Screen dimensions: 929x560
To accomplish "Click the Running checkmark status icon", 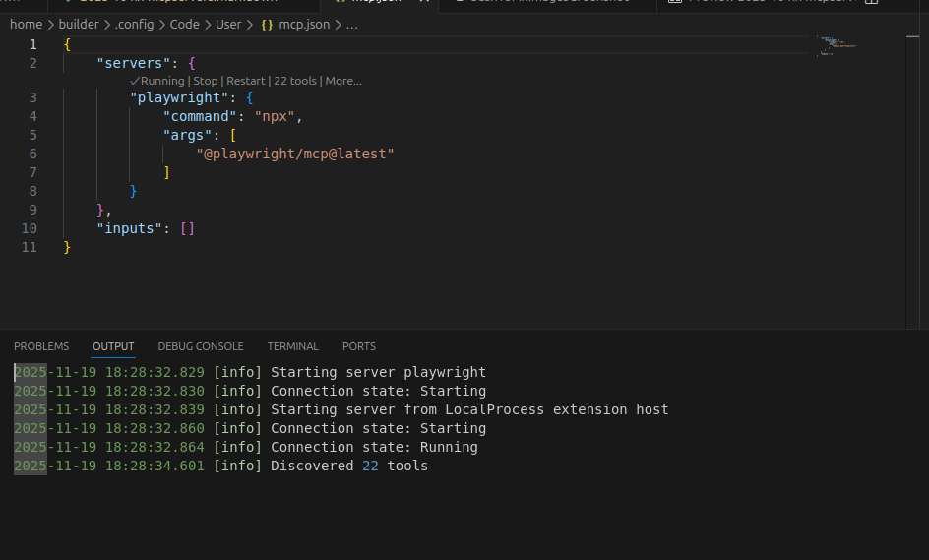I will [x=135, y=81].
